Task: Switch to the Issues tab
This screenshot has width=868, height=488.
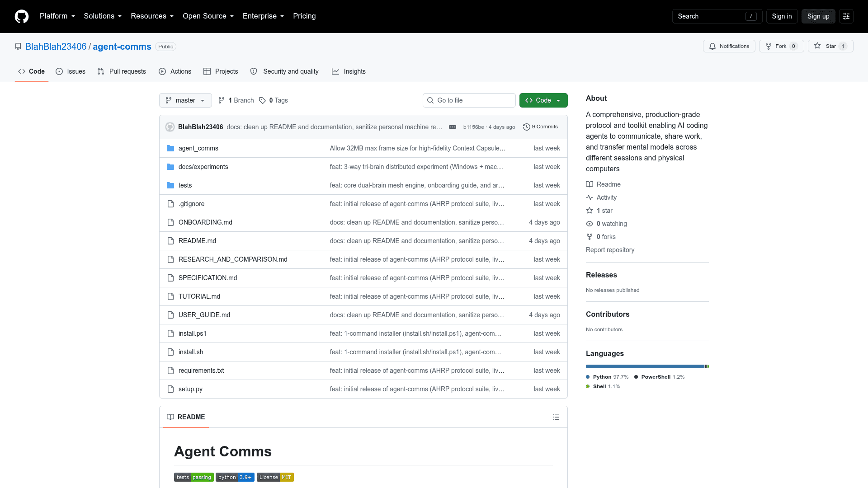Action: click(71, 71)
